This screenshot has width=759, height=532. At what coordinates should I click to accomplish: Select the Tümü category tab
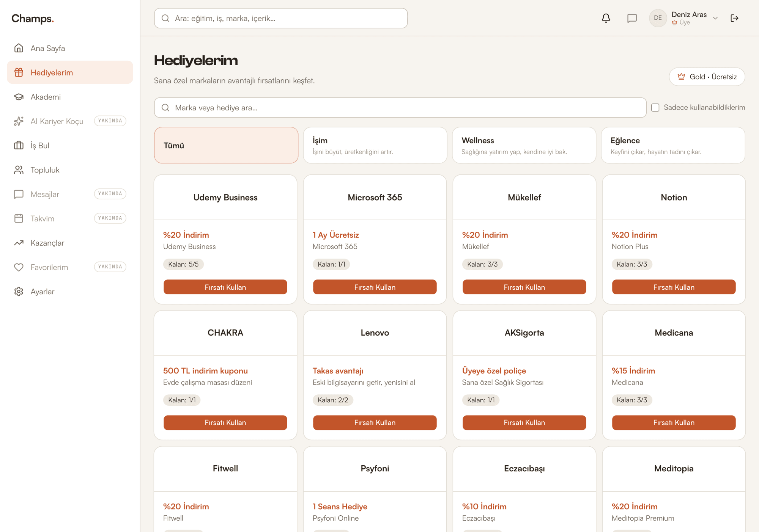point(226,145)
